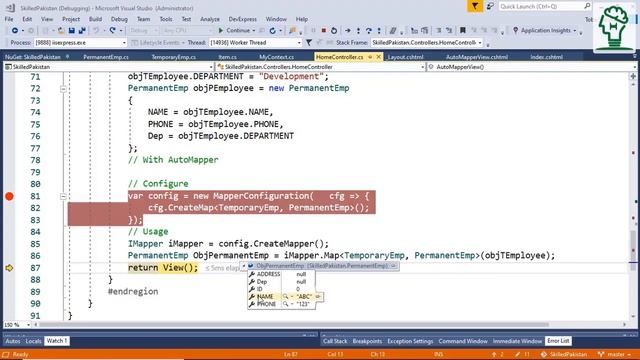The width and height of the screenshot is (640, 360).
Task: Click the Save icon in toolbar
Action: (x=71, y=31)
